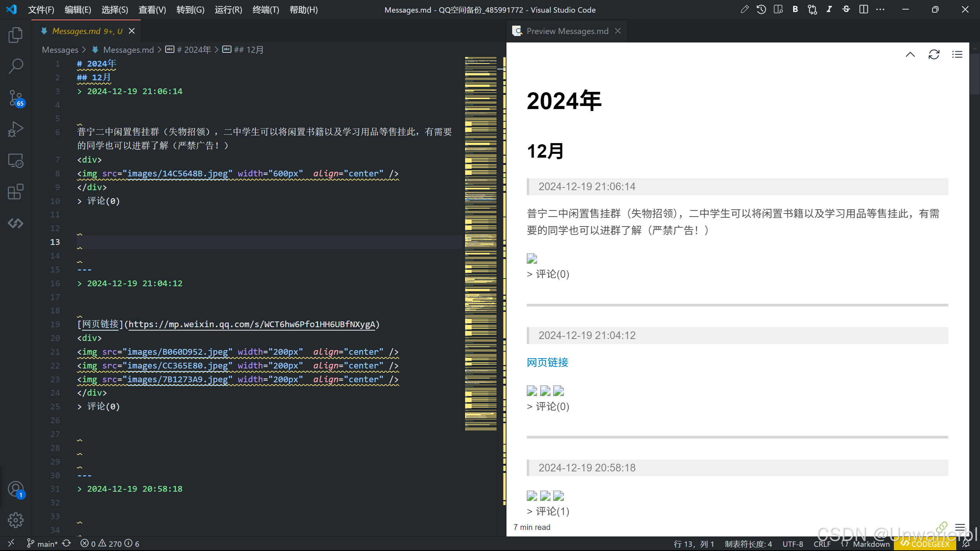Switch to the Preview Messages.md tab

[567, 31]
